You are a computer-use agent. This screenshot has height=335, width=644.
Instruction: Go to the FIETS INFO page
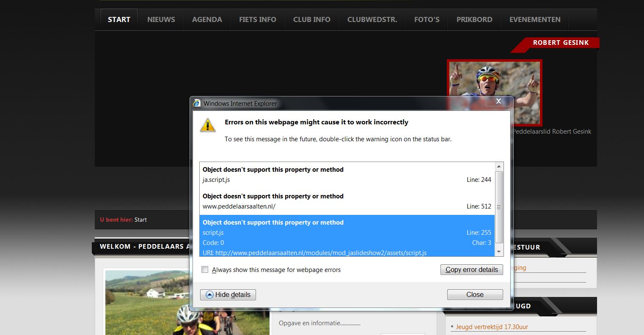(257, 19)
